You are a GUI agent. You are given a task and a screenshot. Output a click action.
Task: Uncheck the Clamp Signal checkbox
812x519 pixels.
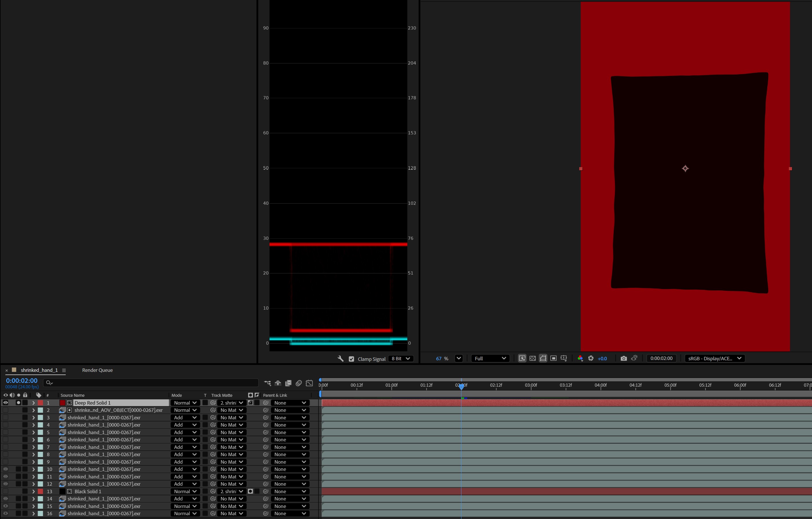coord(351,359)
